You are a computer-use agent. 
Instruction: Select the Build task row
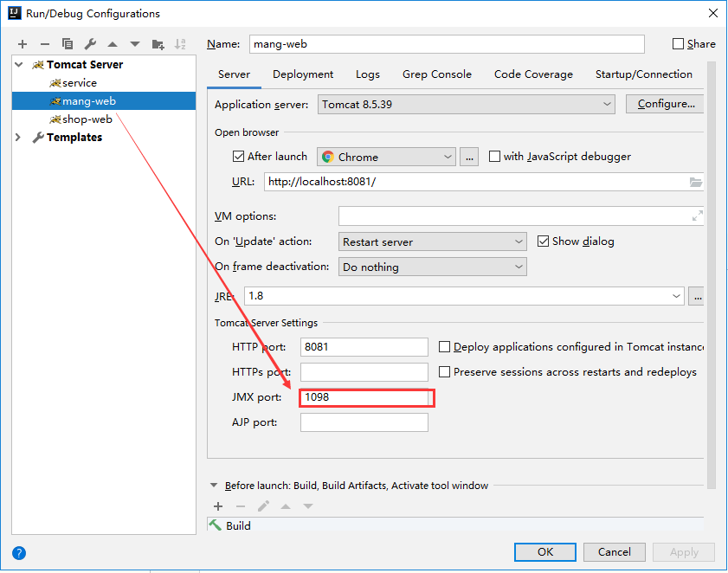455,525
